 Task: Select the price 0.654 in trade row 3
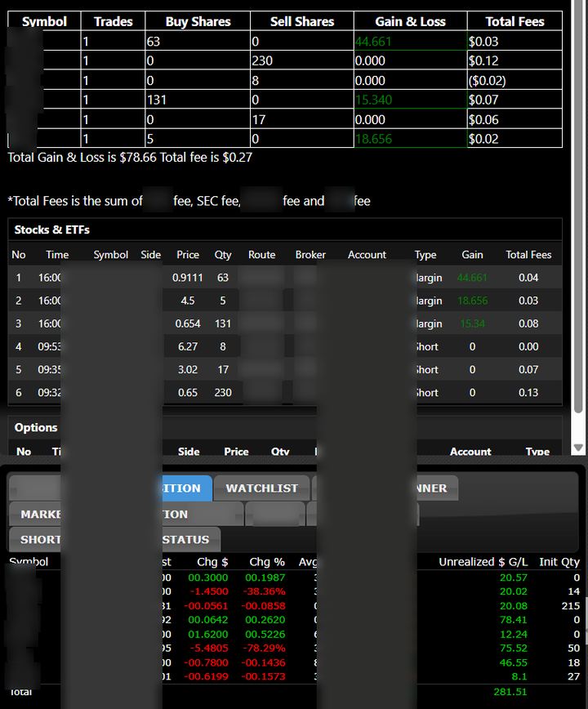[188, 323]
